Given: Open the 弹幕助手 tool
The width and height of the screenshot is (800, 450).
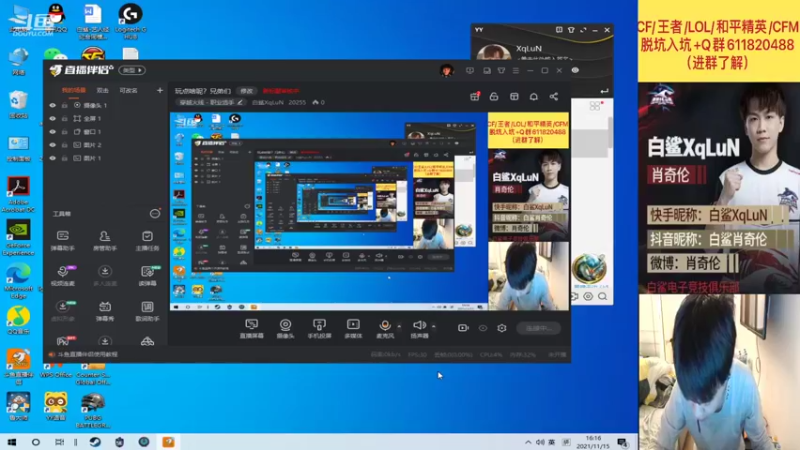Looking at the screenshot, I should pyautogui.click(x=63, y=241).
